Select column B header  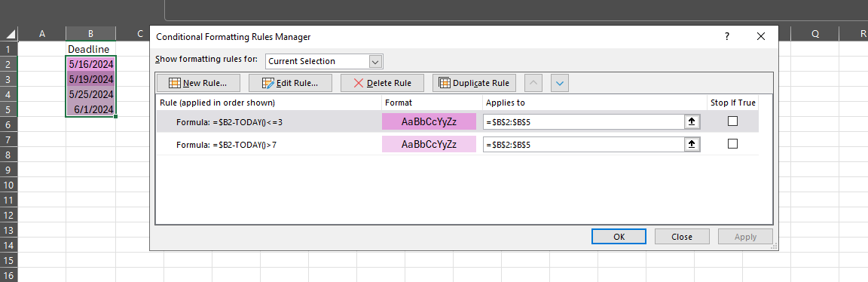[90, 34]
